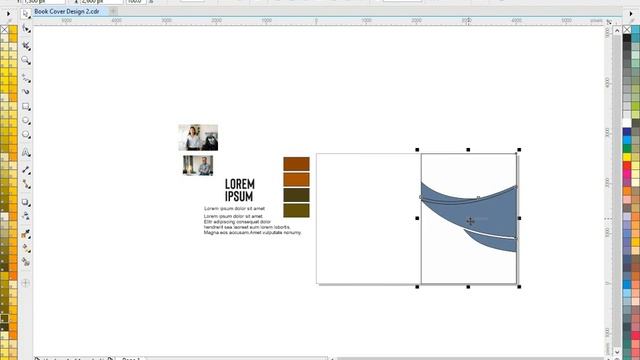Select the Transparency tool
The height and width of the screenshot is (360, 640).
pos(26,216)
